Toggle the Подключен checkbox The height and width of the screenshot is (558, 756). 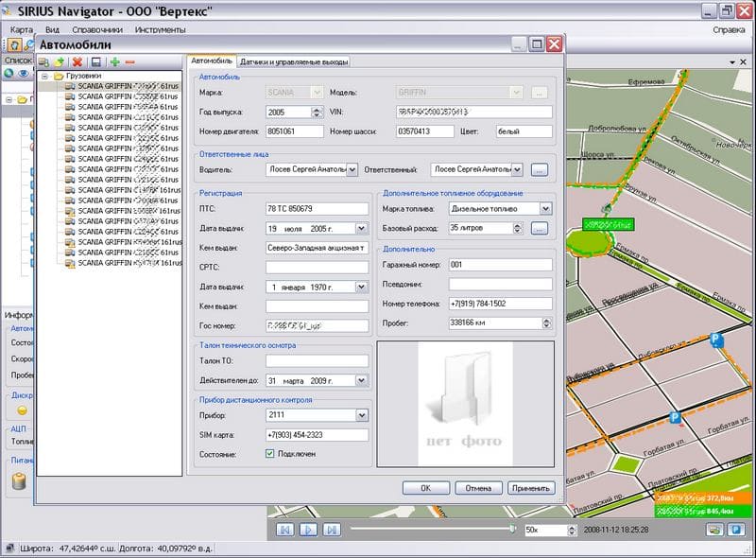[x=270, y=454]
